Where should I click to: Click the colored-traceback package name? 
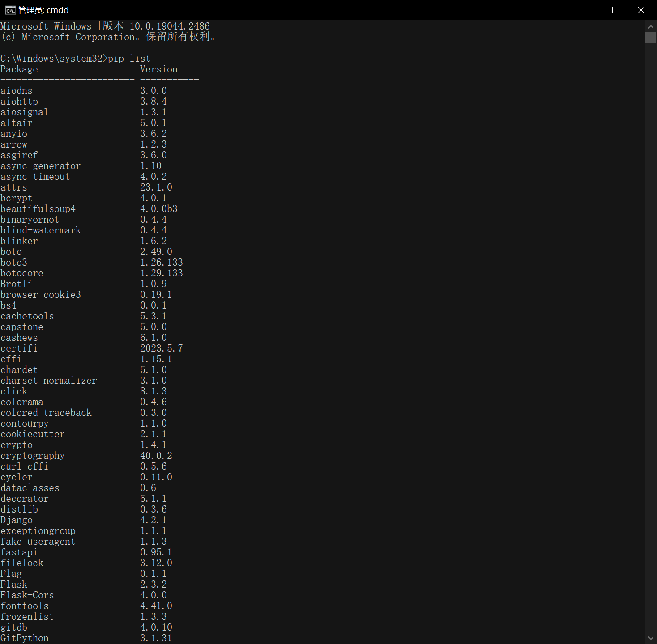46,413
